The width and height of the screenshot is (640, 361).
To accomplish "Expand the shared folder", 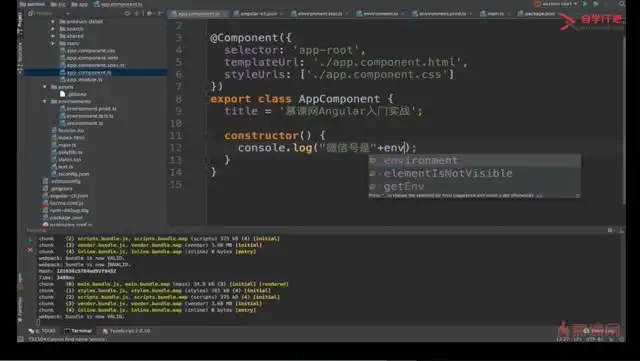I will [53, 36].
